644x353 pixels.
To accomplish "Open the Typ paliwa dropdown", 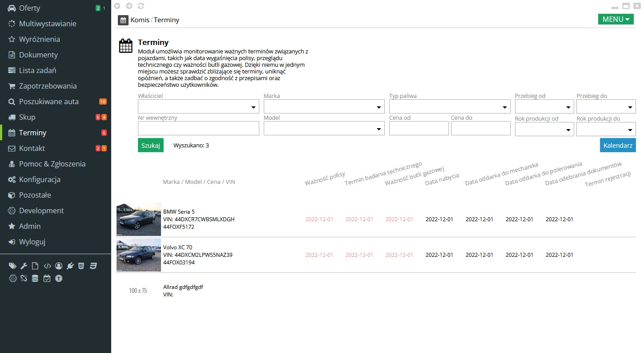I will [450, 107].
